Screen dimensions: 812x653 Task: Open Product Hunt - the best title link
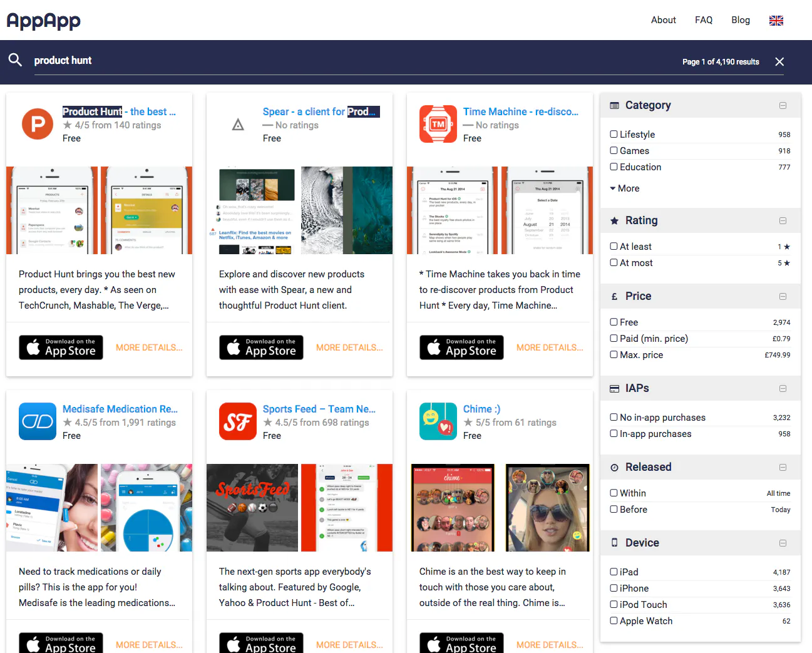(x=119, y=111)
